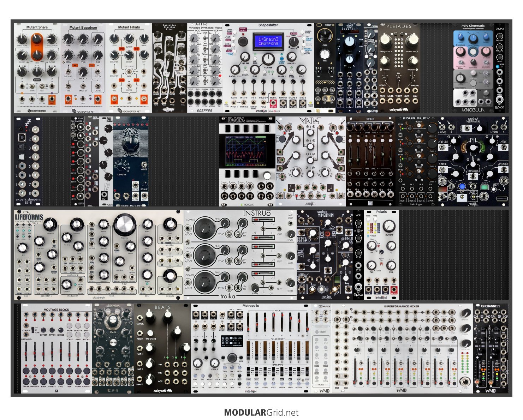This screenshot has width=523, height=420.
Task: Click the orange OUT jack on Mutant Snare
Action: point(52,99)
